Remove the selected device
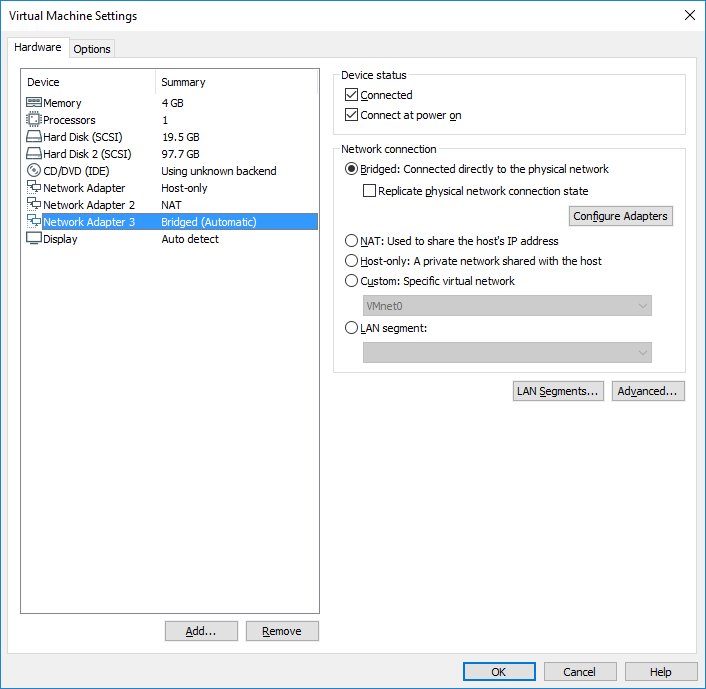Screen dimensions: 706x689 click(282, 631)
